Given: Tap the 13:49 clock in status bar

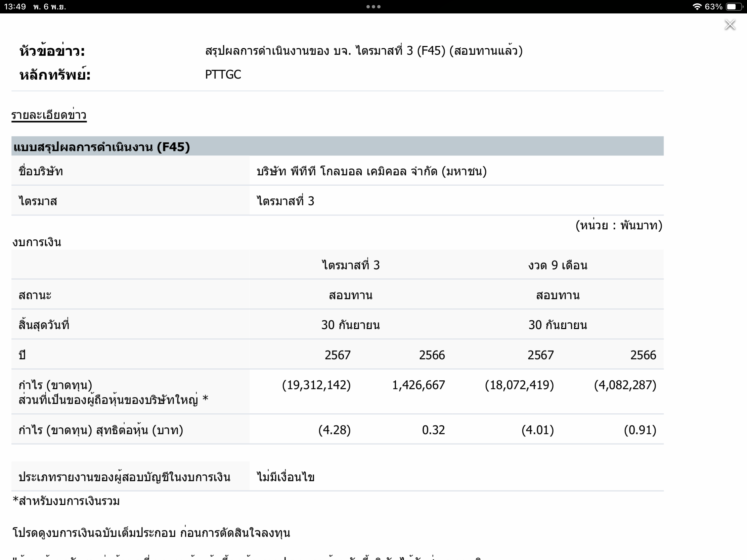Looking at the screenshot, I should (15, 7).
